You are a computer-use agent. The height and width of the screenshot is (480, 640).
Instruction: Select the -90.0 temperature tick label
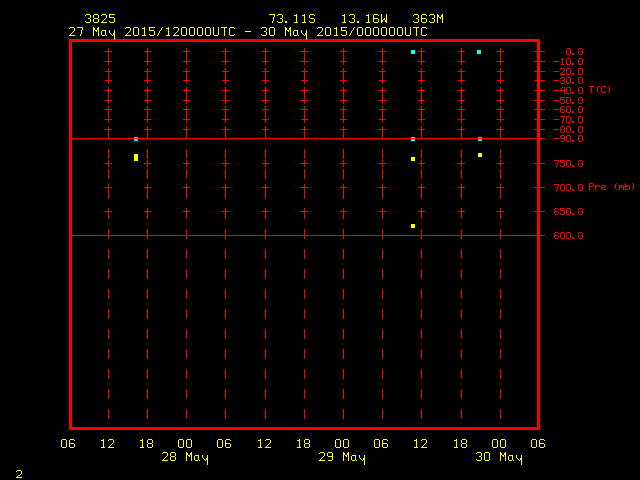pos(567,139)
